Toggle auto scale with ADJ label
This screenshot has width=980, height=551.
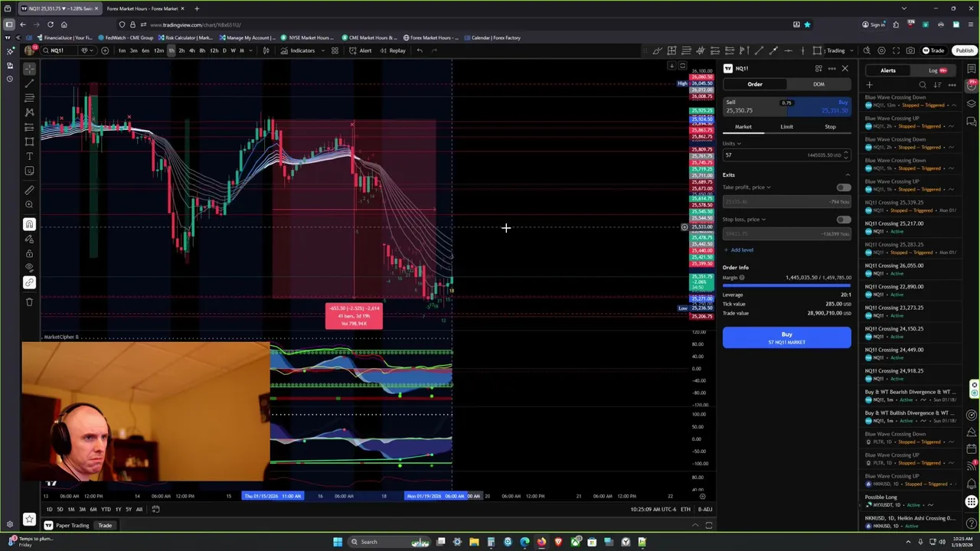coord(705,509)
